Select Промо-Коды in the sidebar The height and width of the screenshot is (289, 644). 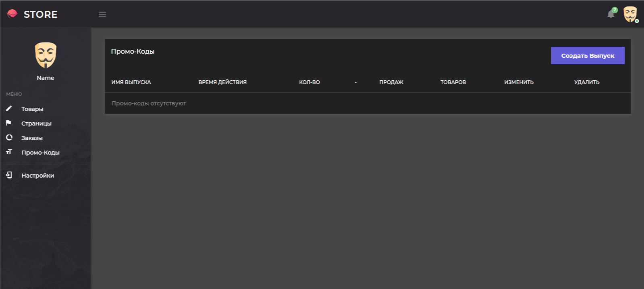pos(40,153)
